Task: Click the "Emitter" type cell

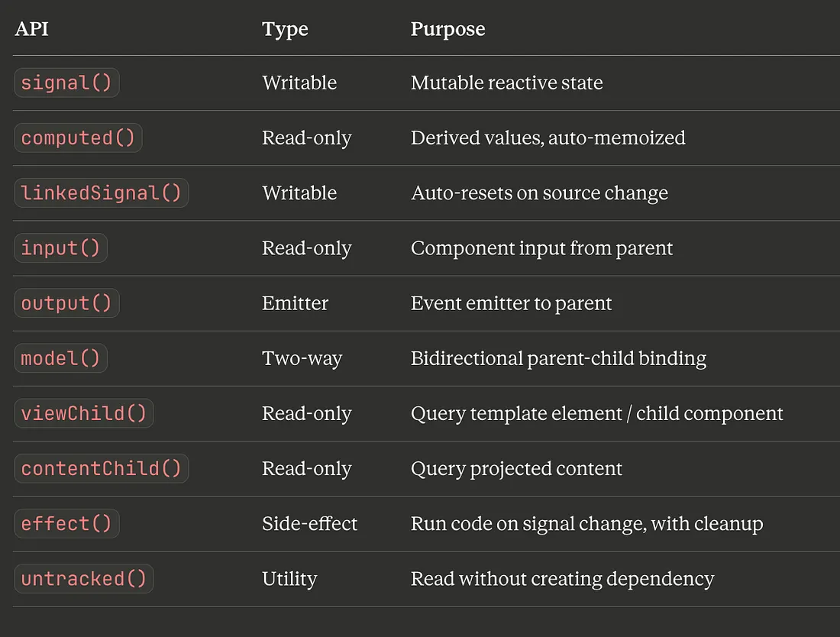Action: click(x=295, y=303)
